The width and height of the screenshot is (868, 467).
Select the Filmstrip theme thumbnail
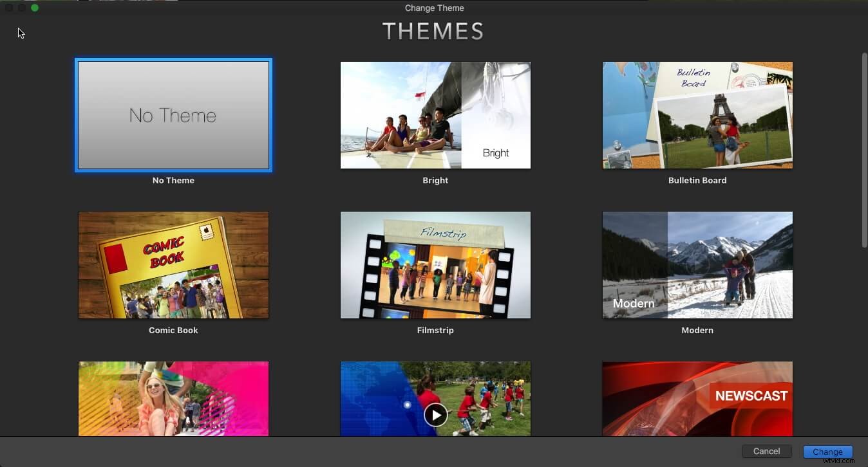point(435,265)
